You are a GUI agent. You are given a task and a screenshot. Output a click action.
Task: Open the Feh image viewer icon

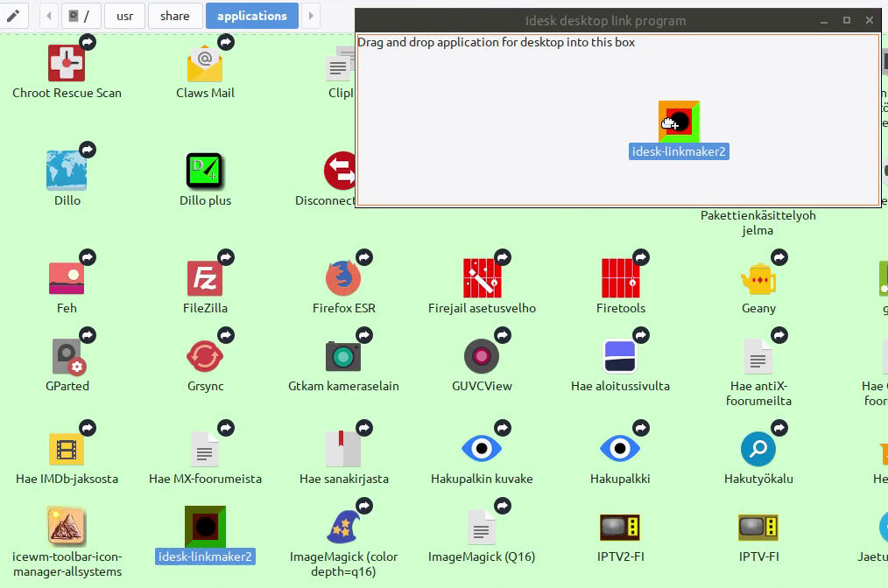coord(67,278)
